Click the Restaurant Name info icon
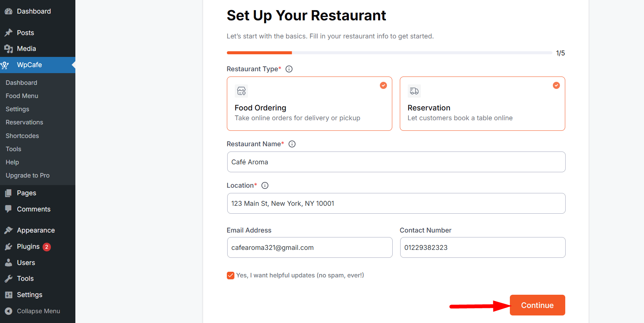The height and width of the screenshot is (323, 644). pos(292,144)
